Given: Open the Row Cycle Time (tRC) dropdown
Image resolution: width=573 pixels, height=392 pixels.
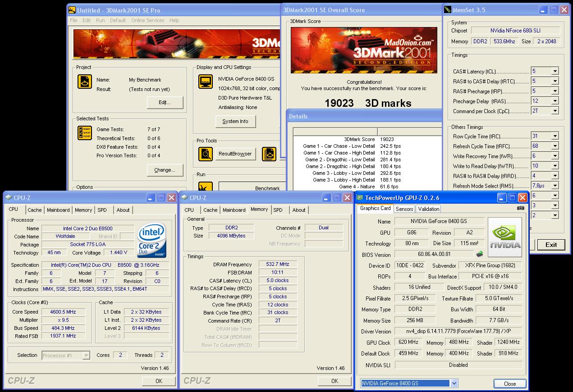Looking at the screenshot, I should 555,136.
